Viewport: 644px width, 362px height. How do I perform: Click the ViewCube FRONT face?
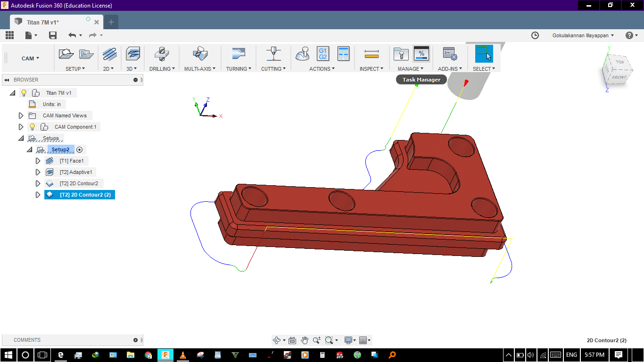pos(619,77)
